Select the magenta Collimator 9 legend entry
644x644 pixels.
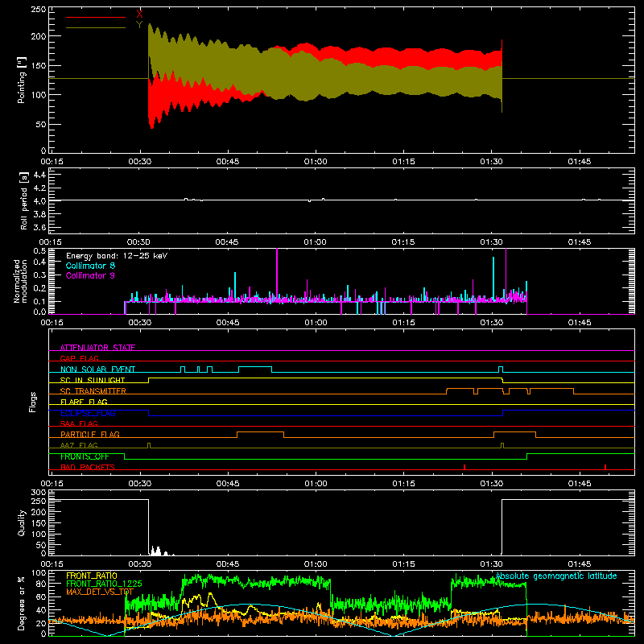pos(90,275)
